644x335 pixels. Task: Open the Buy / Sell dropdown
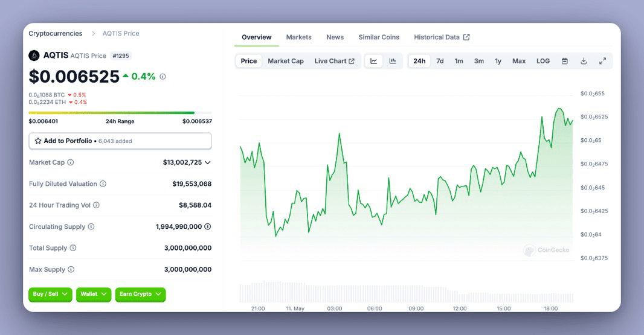[51, 295]
